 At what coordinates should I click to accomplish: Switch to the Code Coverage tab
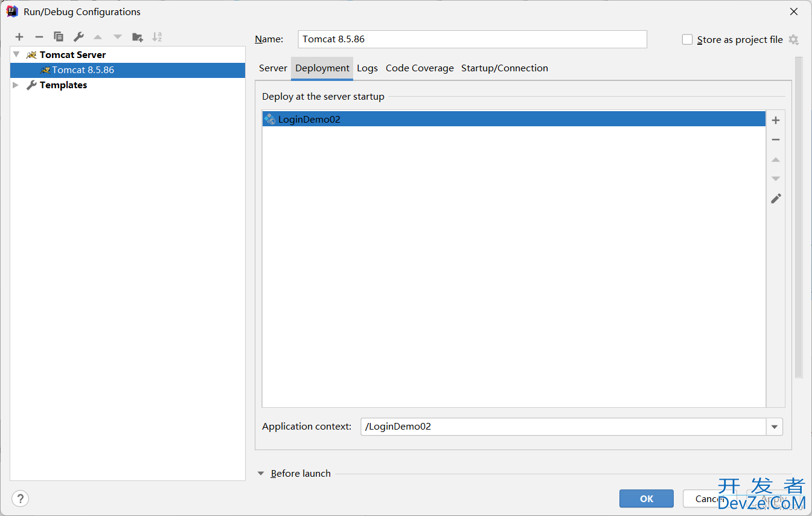420,68
